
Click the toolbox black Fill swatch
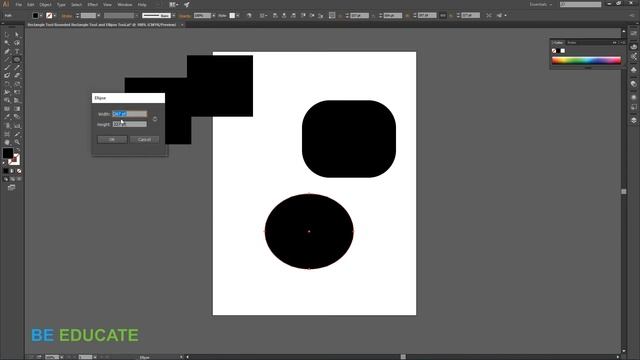pos(8,153)
